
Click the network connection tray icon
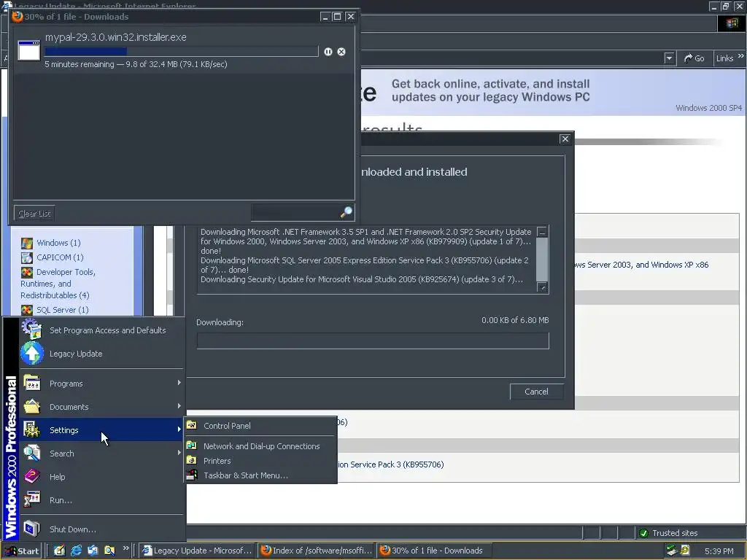pyautogui.click(x=672, y=551)
